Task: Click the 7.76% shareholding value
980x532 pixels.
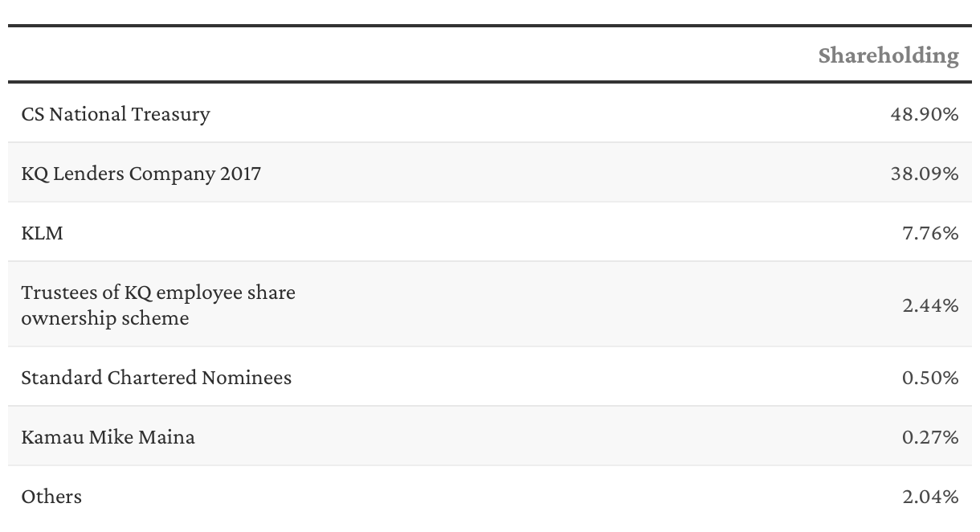Action: (930, 233)
